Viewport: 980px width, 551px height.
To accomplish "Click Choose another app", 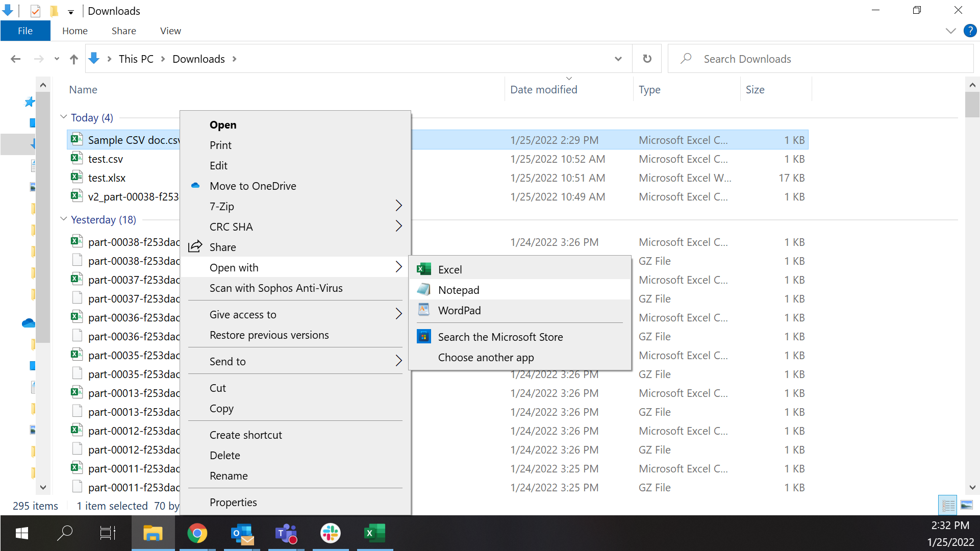I will [x=486, y=357].
